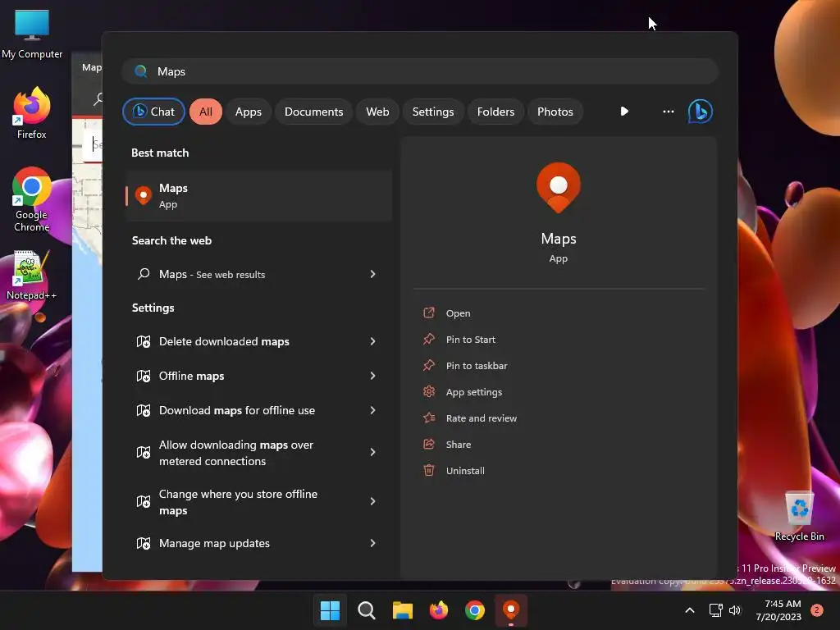Click the play arrow to show more filters
This screenshot has height=630, width=840.
tap(624, 112)
